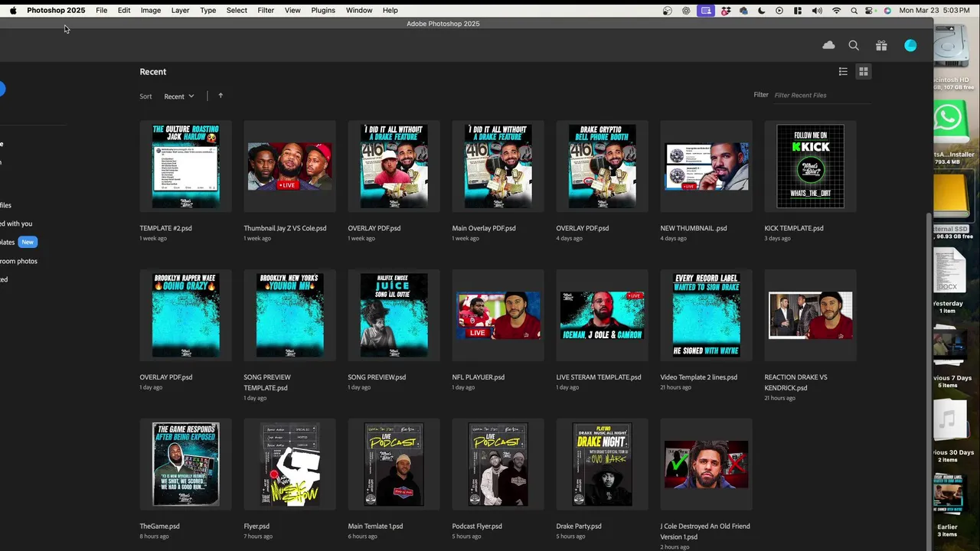The image size is (980, 551).
Task: Click the blue New badge in sidebar
Action: 28,242
